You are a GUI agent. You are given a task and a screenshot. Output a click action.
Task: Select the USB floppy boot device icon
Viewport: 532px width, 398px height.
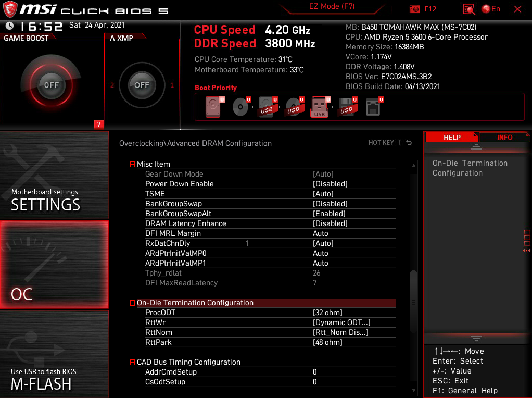pos(347,107)
